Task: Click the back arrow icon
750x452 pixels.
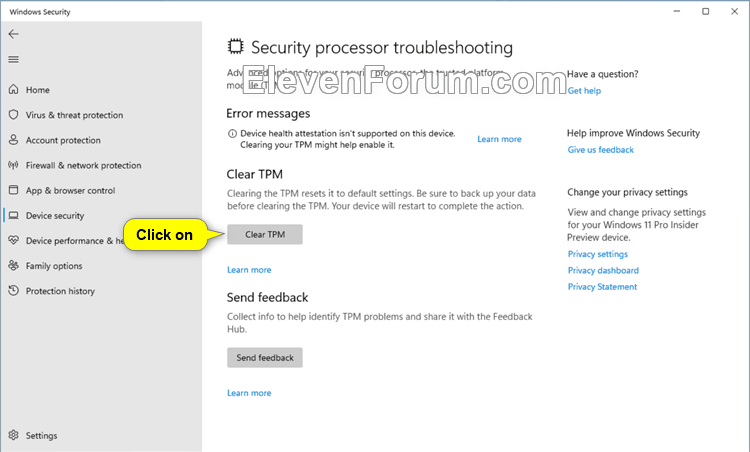Action: tap(13, 34)
